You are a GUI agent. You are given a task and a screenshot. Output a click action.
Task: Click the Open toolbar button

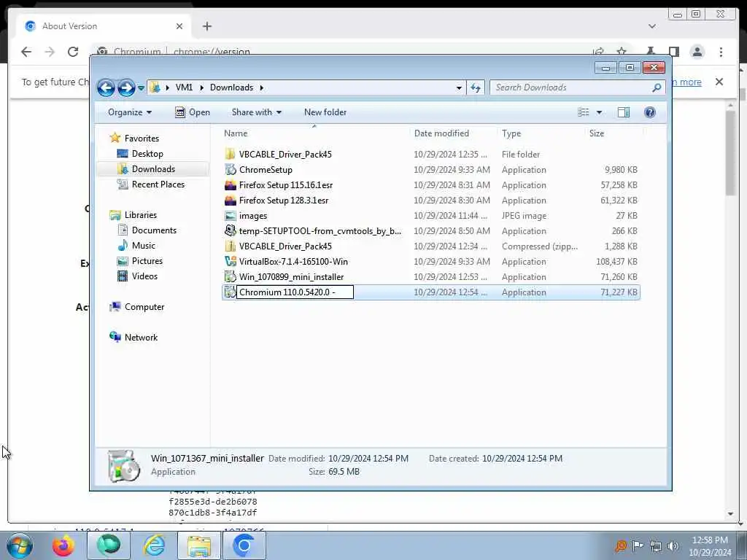tap(193, 112)
